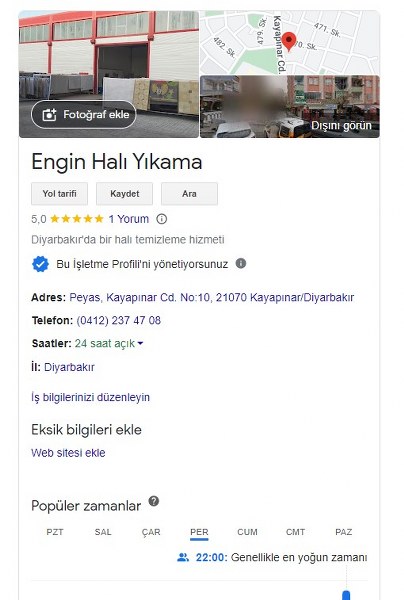Click the people icon next to 22:00
The width and height of the screenshot is (404, 600).
click(183, 557)
